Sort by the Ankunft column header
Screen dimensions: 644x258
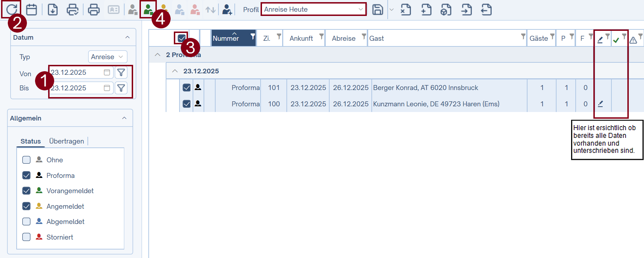301,38
